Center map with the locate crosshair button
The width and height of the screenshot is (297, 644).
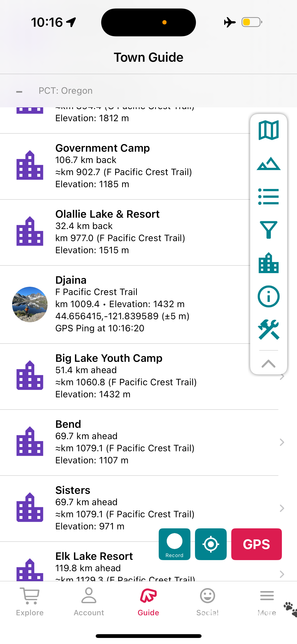tap(211, 544)
